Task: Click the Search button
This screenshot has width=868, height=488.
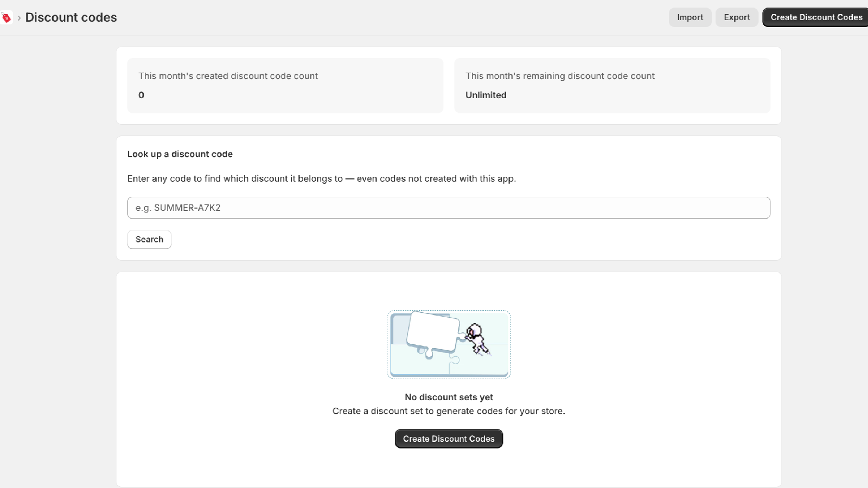Action: 149,239
